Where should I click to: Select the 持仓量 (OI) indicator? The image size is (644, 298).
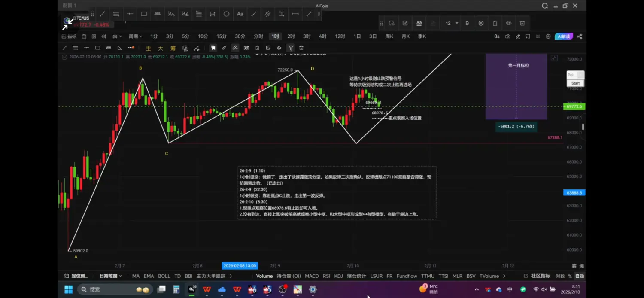pos(289,276)
